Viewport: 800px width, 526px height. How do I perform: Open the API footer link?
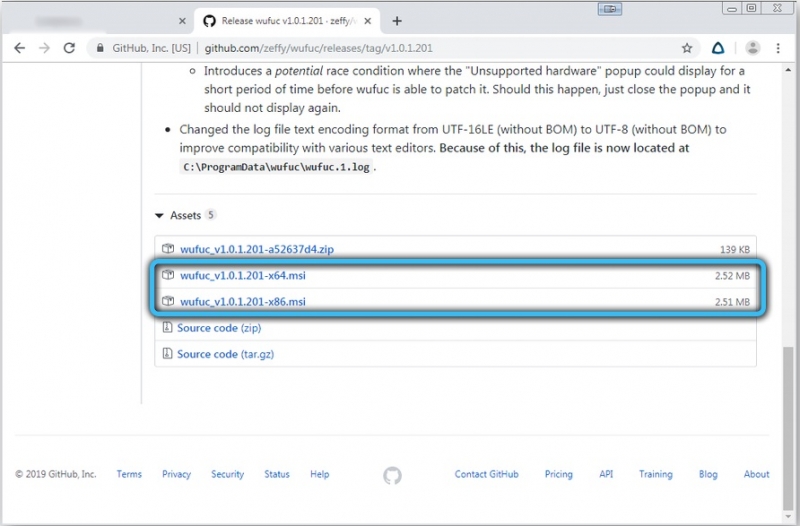click(606, 474)
